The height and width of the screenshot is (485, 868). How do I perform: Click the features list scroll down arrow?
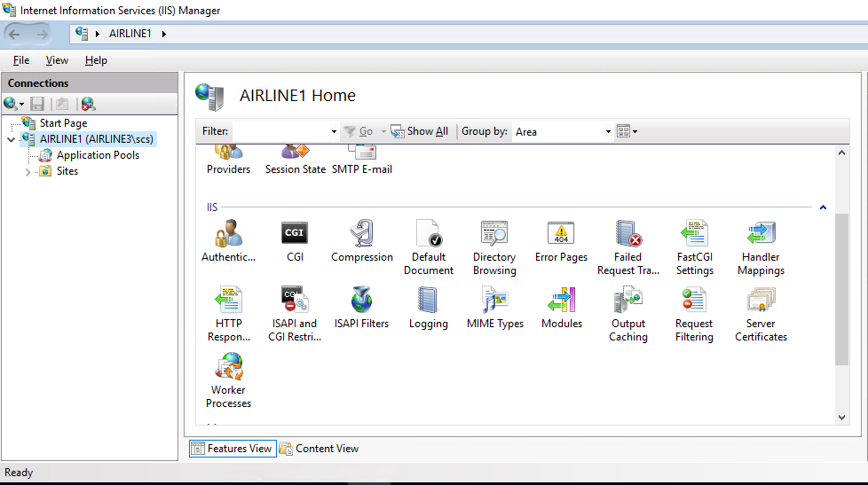(x=842, y=418)
